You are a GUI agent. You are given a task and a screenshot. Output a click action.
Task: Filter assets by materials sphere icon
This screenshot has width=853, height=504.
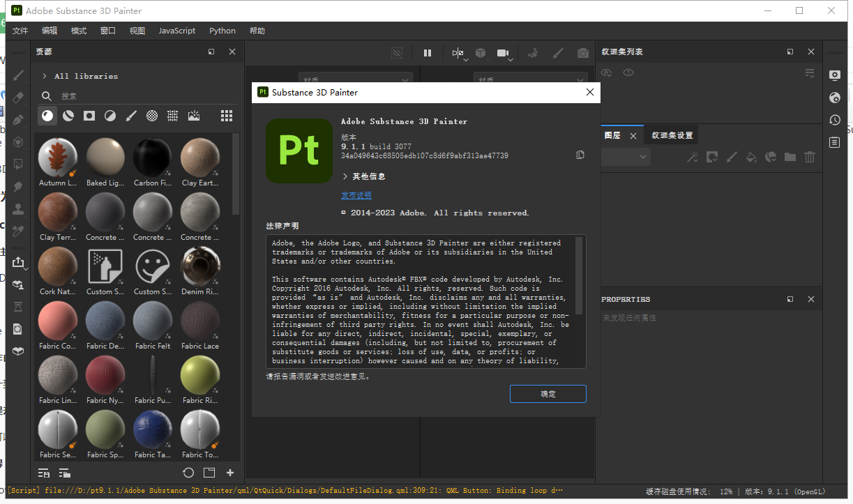(47, 116)
